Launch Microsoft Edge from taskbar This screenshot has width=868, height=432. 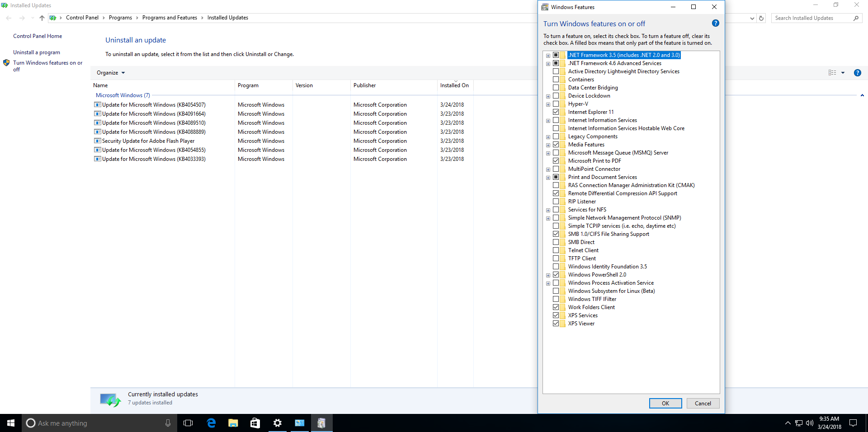[211, 423]
